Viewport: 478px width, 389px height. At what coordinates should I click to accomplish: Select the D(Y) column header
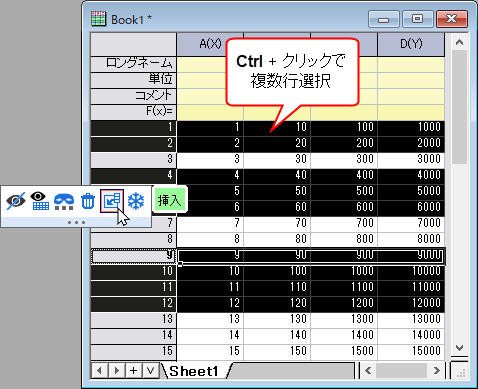click(x=411, y=44)
